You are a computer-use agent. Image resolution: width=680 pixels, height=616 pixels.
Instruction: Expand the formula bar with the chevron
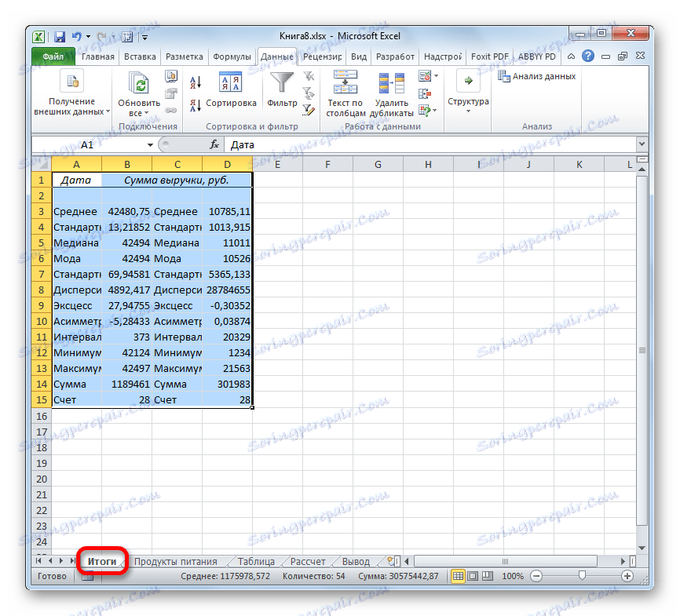coord(642,144)
